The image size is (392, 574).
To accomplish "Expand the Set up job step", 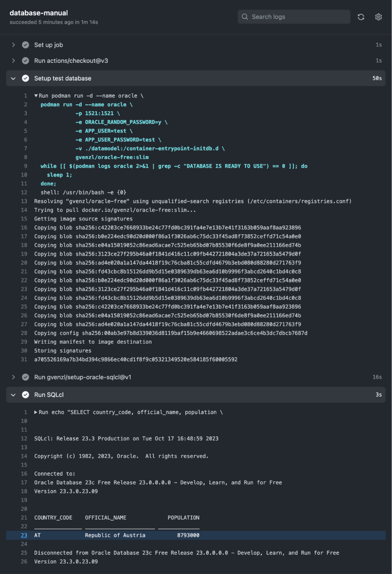I will (13, 45).
